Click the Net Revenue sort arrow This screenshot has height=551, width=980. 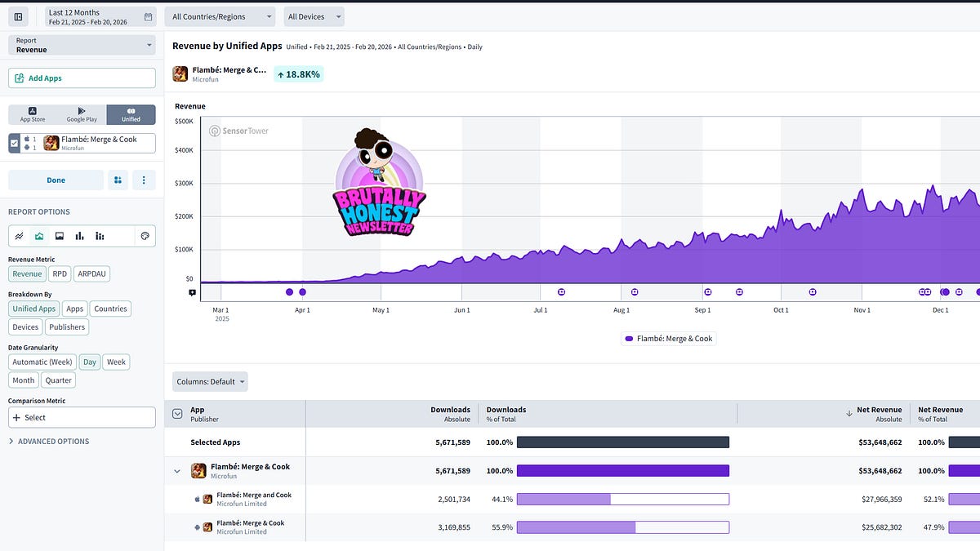coord(849,413)
